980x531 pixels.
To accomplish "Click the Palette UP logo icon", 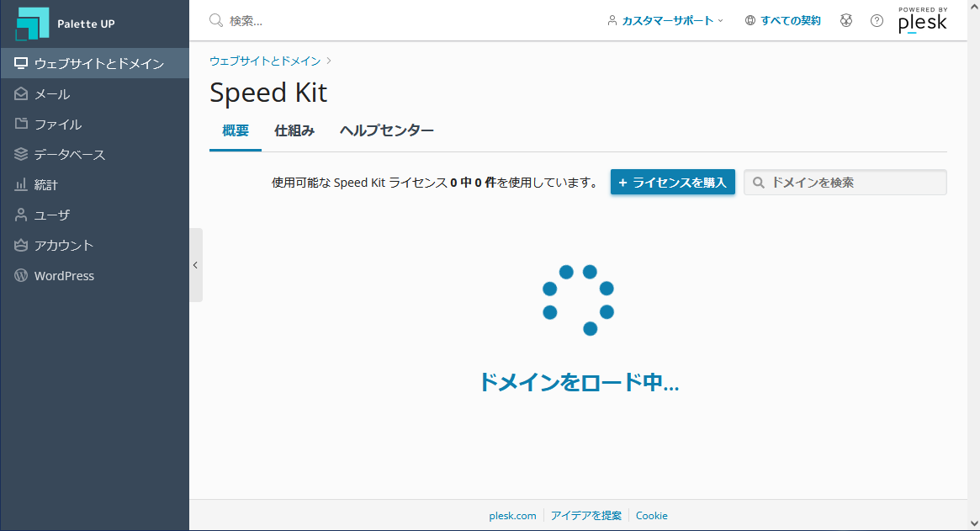I will tap(32, 24).
